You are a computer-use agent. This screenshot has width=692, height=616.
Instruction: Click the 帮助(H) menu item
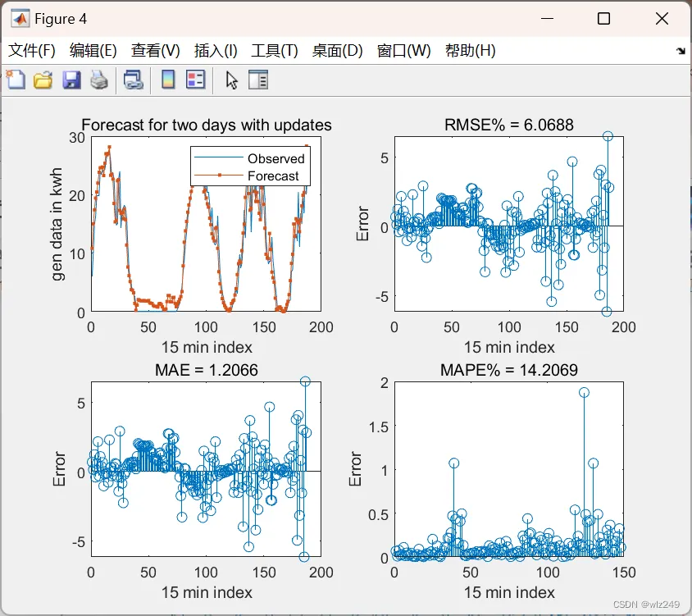point(471,50)
